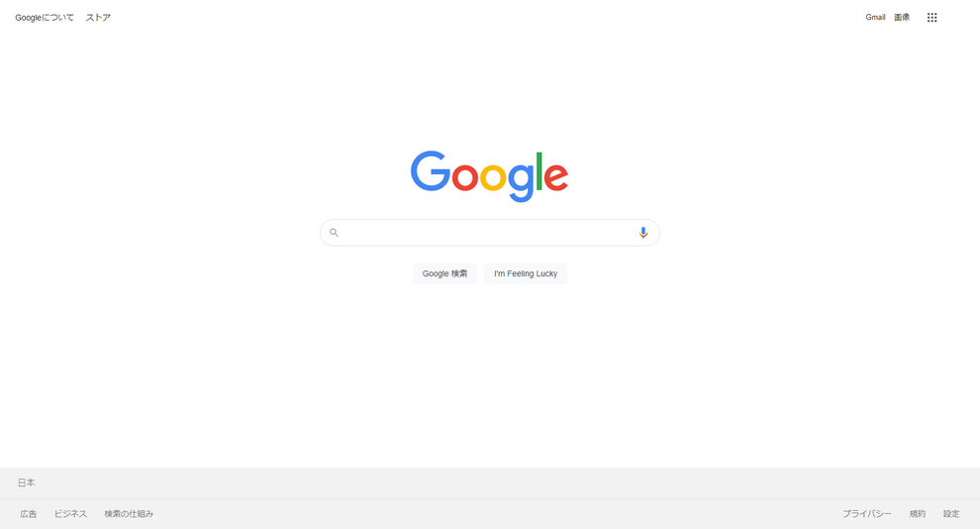
Task: Open the ストア link
Action: pyautogui.click(x=98, y=18)
